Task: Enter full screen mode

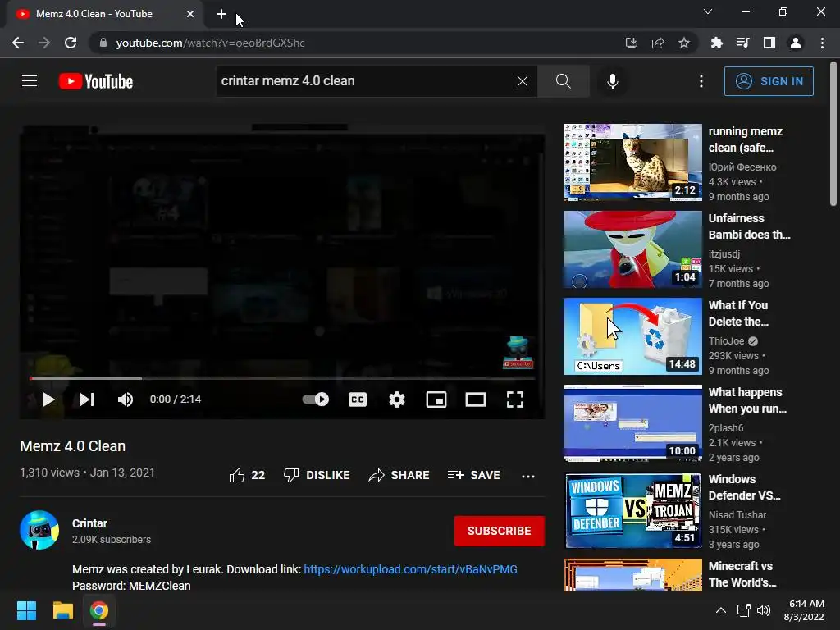Action: pyautogui.click(x=515, y=399)
